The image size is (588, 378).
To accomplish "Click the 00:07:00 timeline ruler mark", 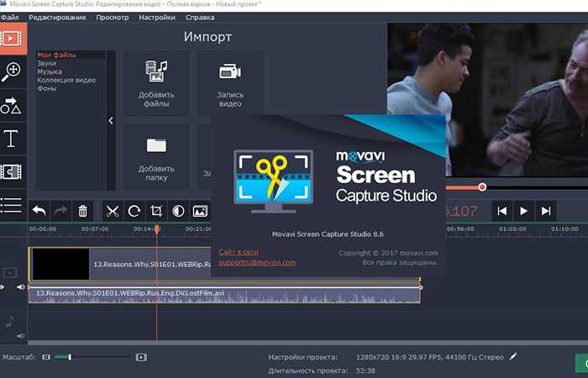I will click(x=95, y=228).
